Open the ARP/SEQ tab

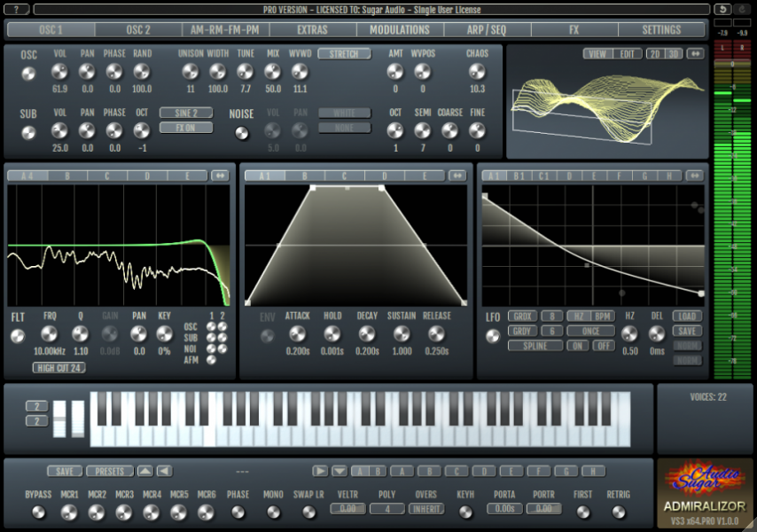pyautogui.click(x=488, y=29)
